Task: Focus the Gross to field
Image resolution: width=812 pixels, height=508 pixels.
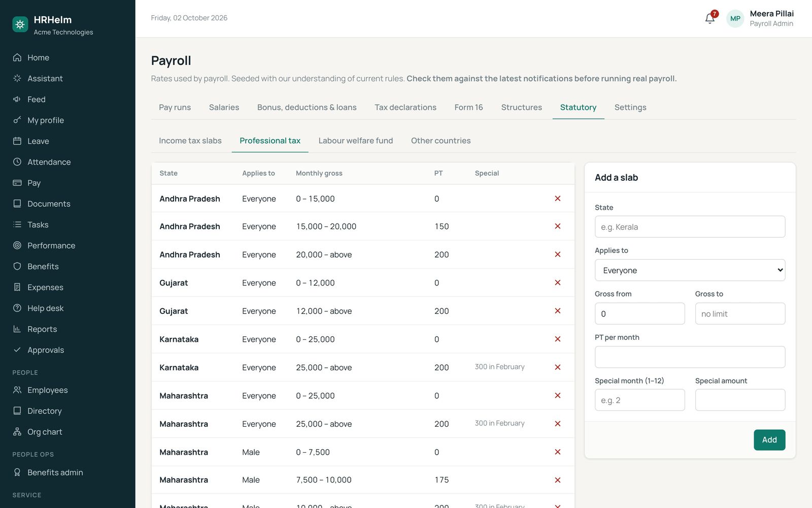Action: point(740,313)
